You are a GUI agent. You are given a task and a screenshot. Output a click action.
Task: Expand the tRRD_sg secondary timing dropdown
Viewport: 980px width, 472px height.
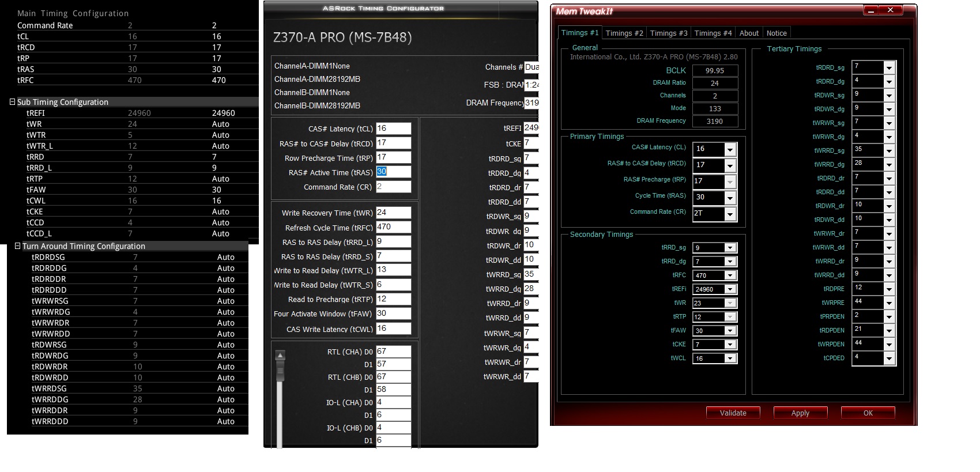coord(730,248)
